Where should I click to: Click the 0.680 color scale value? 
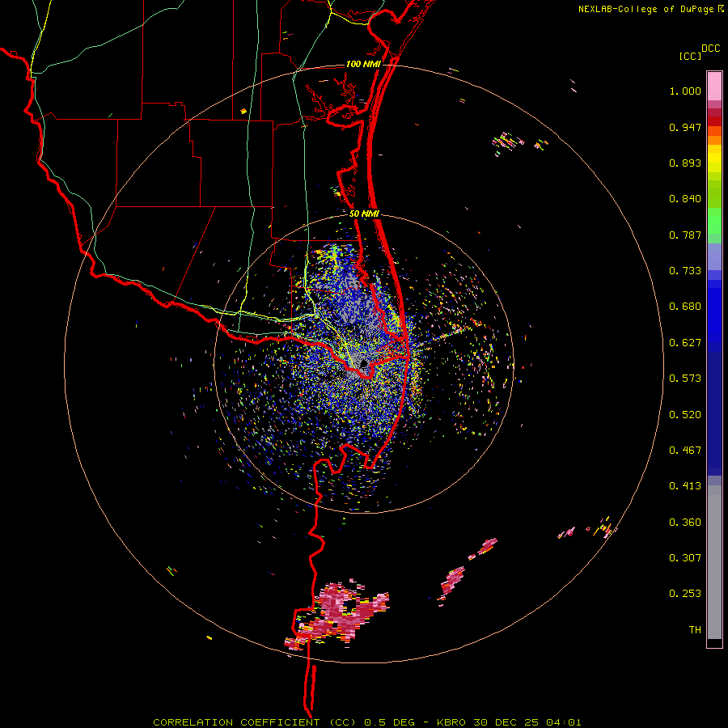pyautogui.click(x=685, y=307)
